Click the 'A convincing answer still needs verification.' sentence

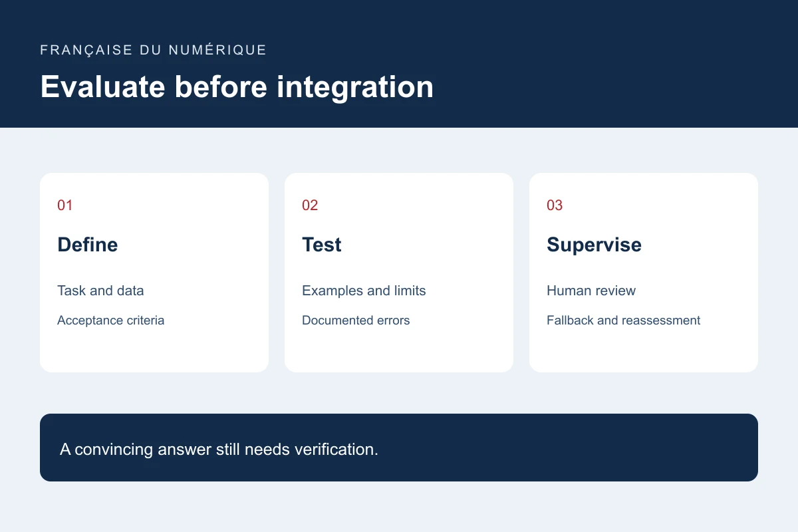coord(219,449)
